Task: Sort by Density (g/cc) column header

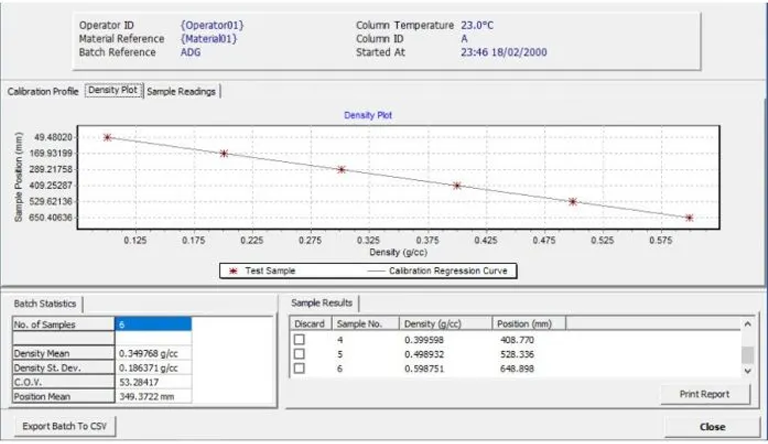Action: [x=444, y=324]
